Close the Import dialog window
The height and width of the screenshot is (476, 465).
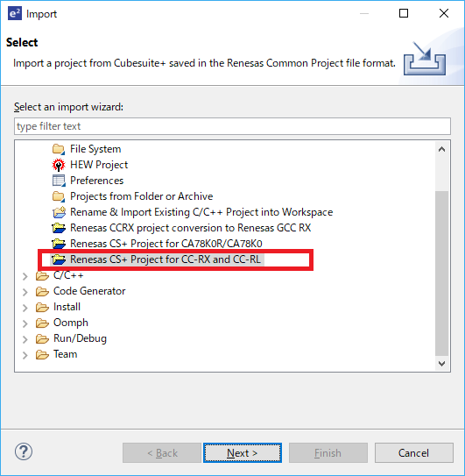pos(444,13)
